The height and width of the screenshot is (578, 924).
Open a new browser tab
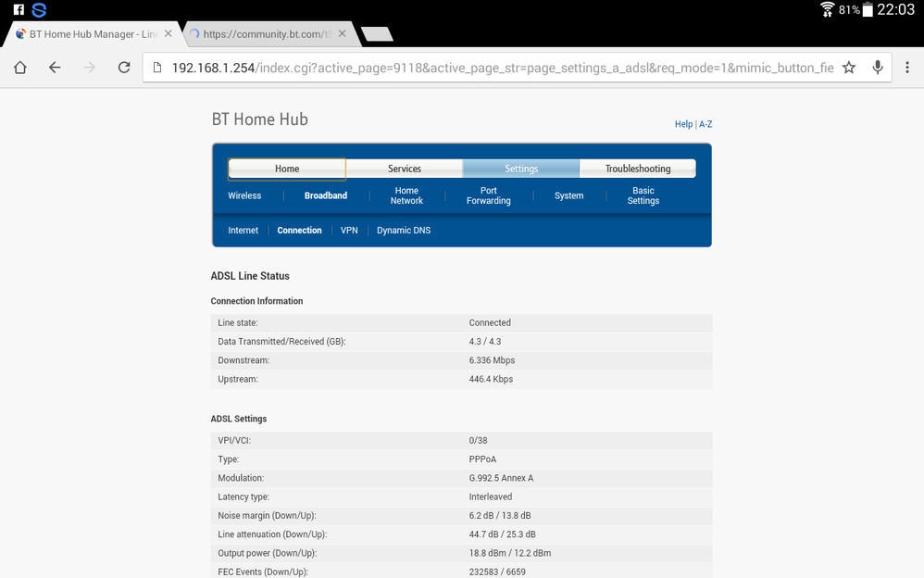377,34
